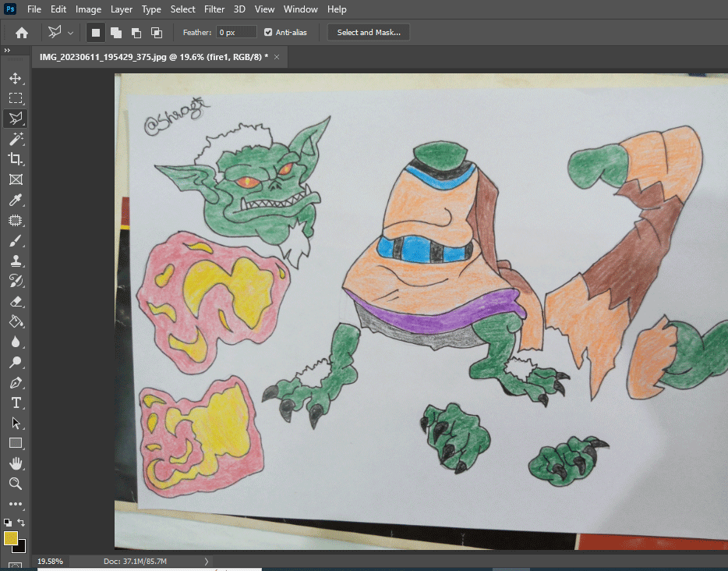This screenshot has width=728, height=571.
Task: Select the Hand tool
Action: 16,463
